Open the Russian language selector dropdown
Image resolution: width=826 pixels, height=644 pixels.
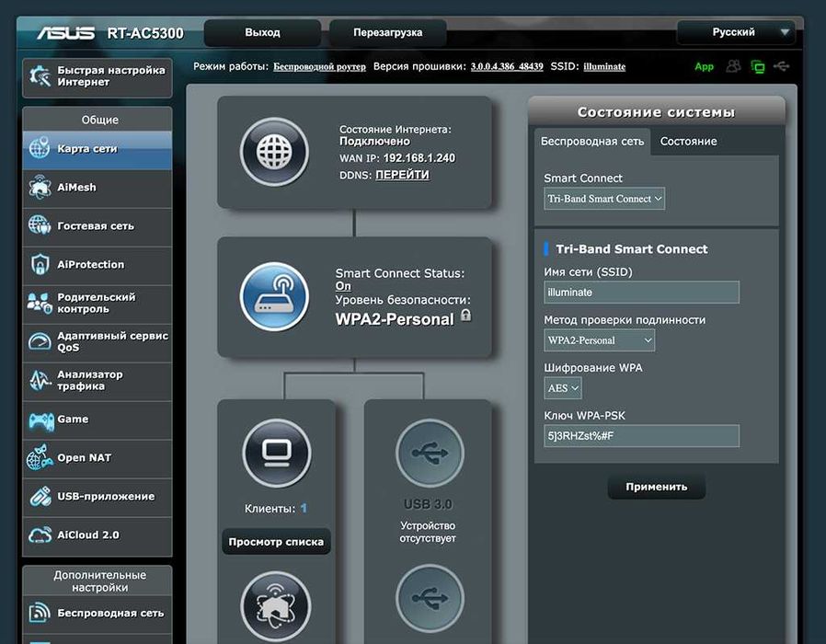[x=735, y=32]
